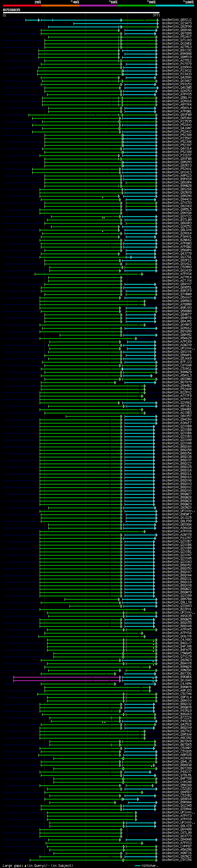Click label UniRef100_Q0ZAE6
The image size is (197, 868).
[x=177, y=43]
